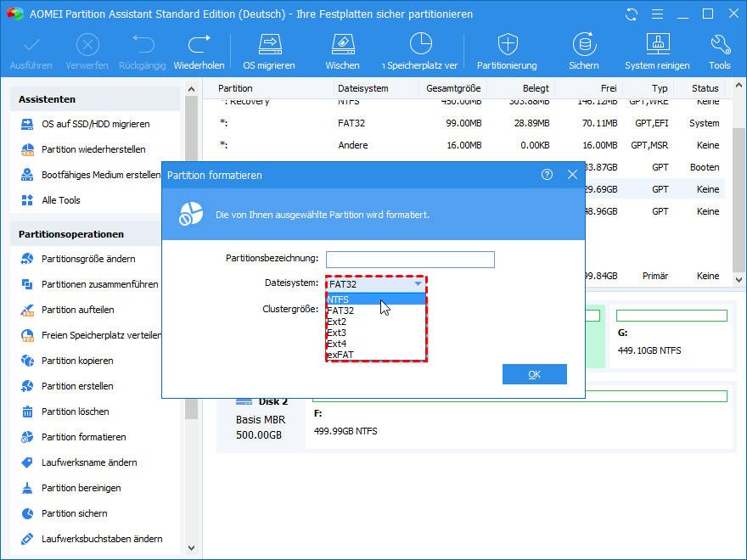
Task: Select Ext2 from the file system list
Action: click(x=376, y=322)
